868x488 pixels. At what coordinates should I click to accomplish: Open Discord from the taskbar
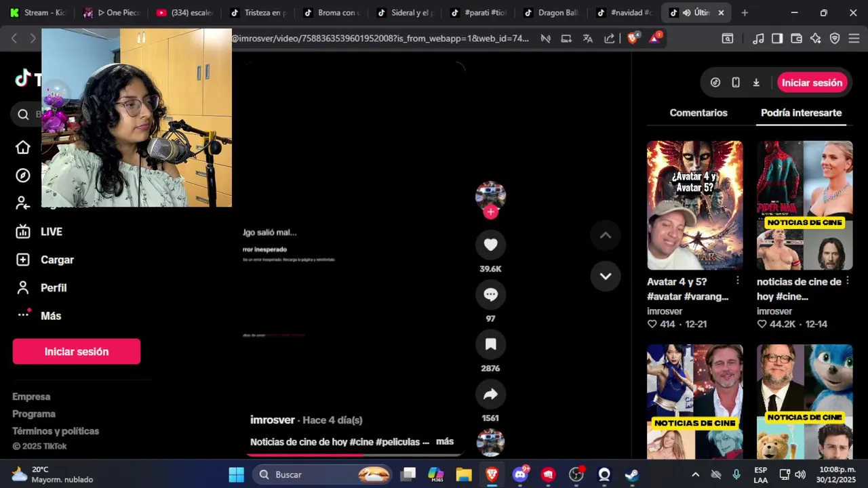point(520,474)
